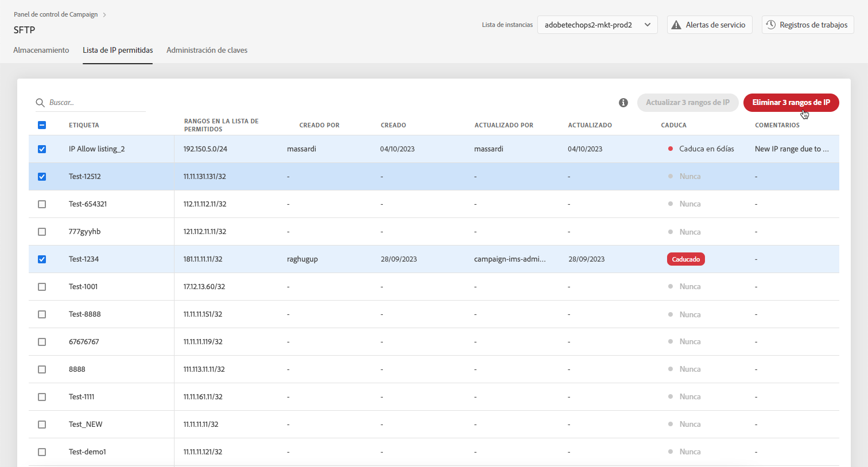Image resolution: width=868 pixels, height=467 pixels.
Task: Open the Lista de instancias dropdown
Action: tap(597, 25)
